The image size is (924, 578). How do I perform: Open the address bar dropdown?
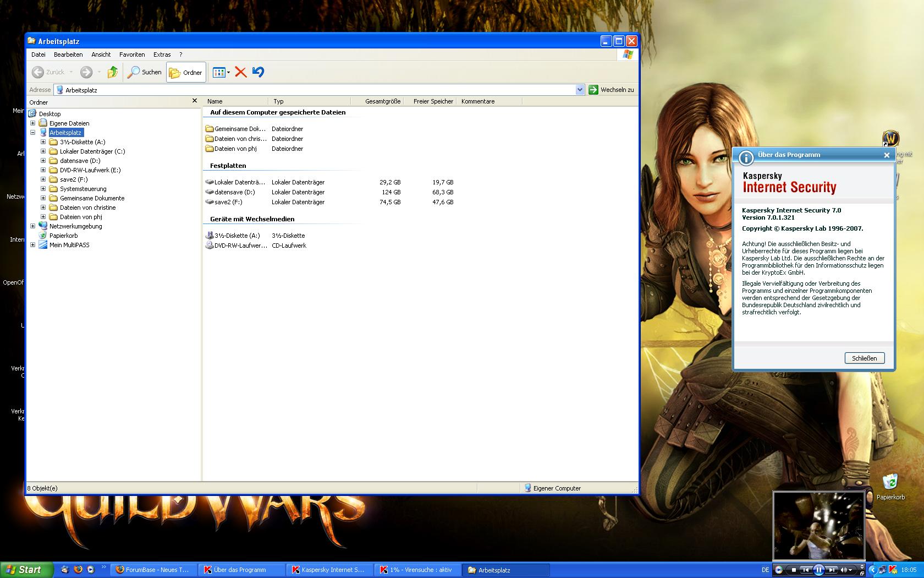pyautogui.click(x=580, y=90)
